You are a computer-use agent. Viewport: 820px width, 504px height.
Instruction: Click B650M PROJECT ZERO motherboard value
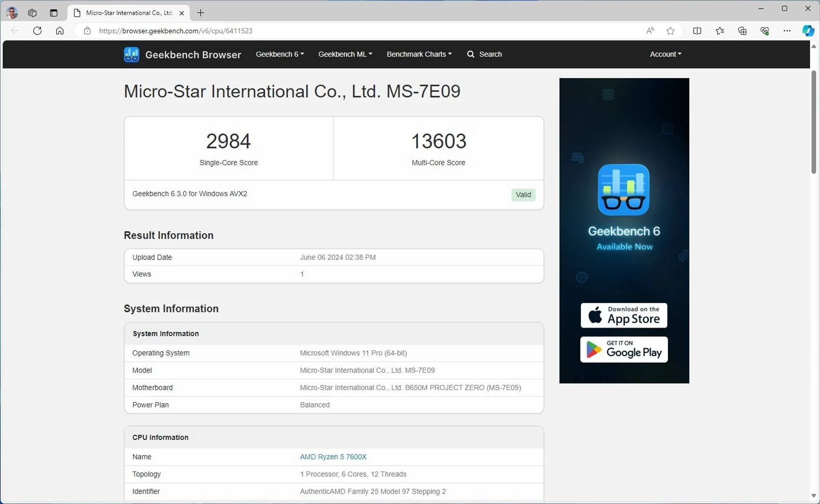410,387
